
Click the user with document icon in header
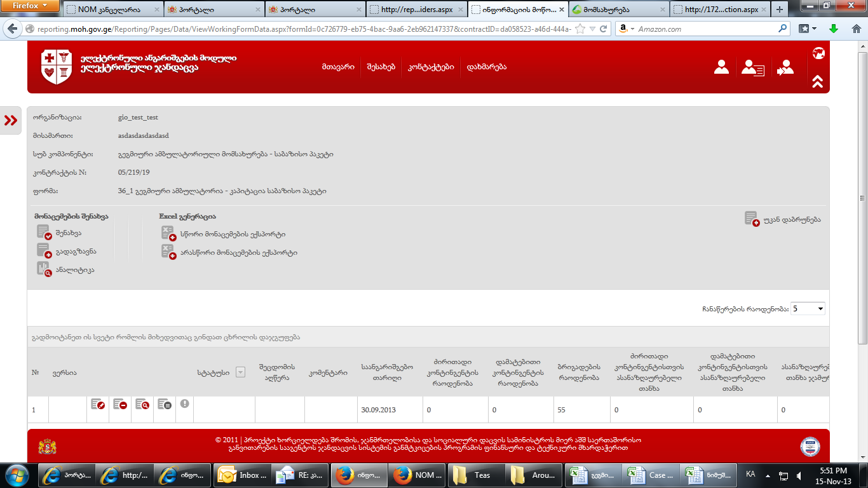753,67
